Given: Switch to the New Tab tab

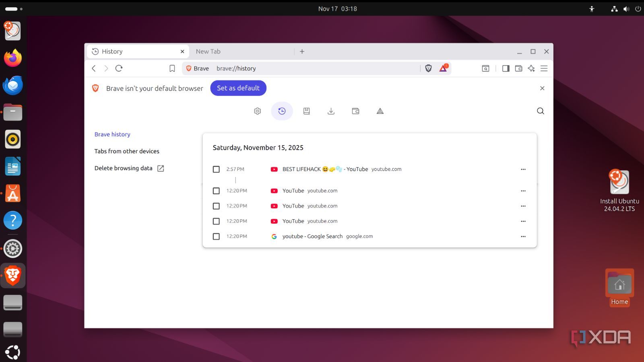Looking at the screenshot, I should pyautogui.click(x=242, y=51).
